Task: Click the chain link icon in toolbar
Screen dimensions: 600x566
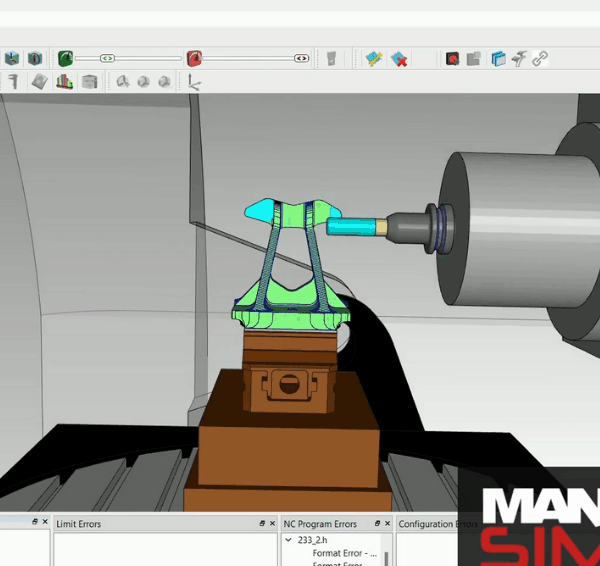Action: [x=540, y=59]
